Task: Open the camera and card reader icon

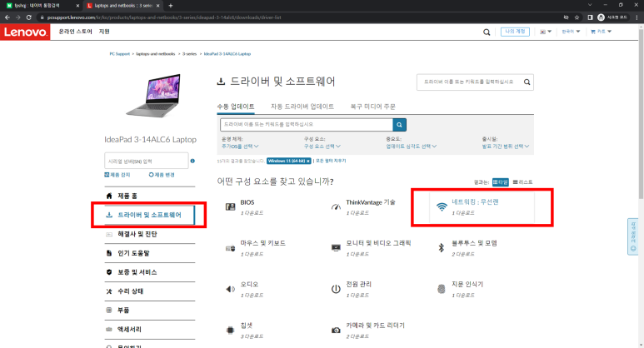Action: [x=336, y=330]
